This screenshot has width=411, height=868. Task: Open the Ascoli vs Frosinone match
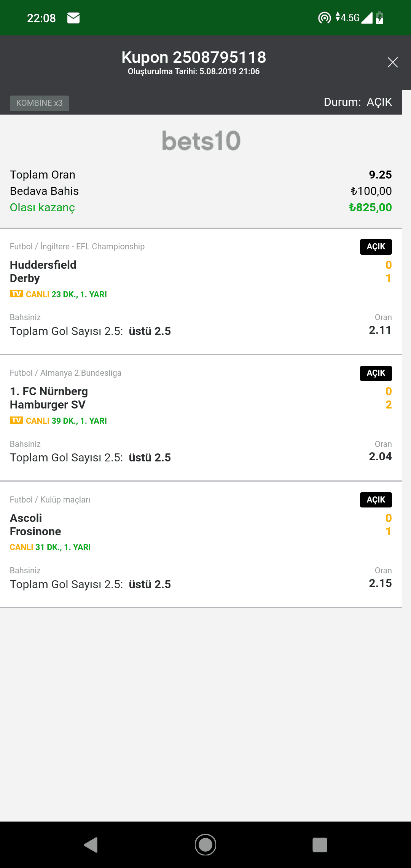coord(35,525)
